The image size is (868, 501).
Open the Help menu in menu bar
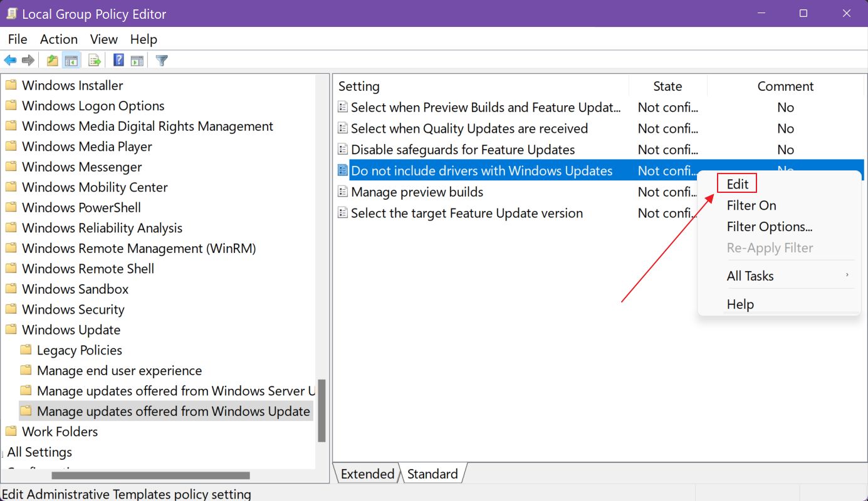tap(144, 39)
